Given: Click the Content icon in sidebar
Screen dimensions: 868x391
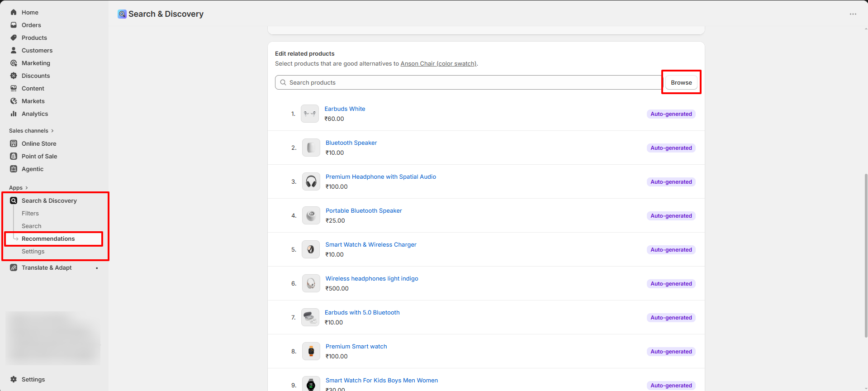Looking at the screenshot, I should click(x=14, y=88).
